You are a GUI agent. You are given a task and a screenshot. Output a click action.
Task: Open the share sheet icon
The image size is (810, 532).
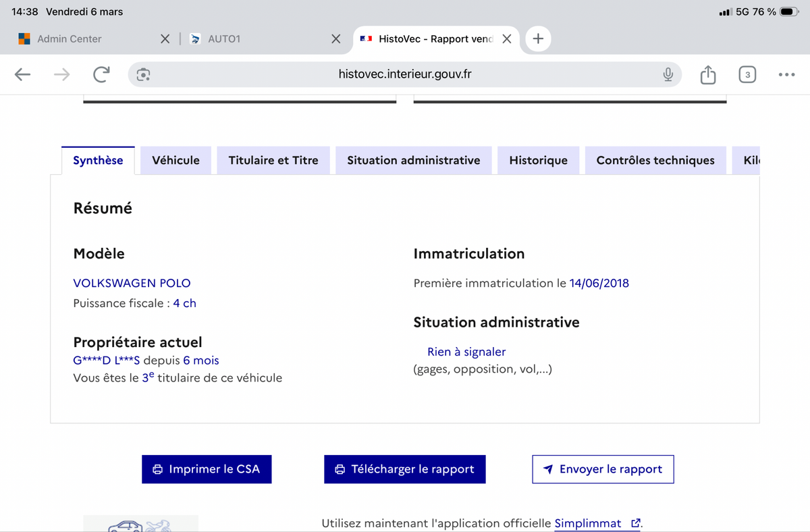tap(707, 74)
